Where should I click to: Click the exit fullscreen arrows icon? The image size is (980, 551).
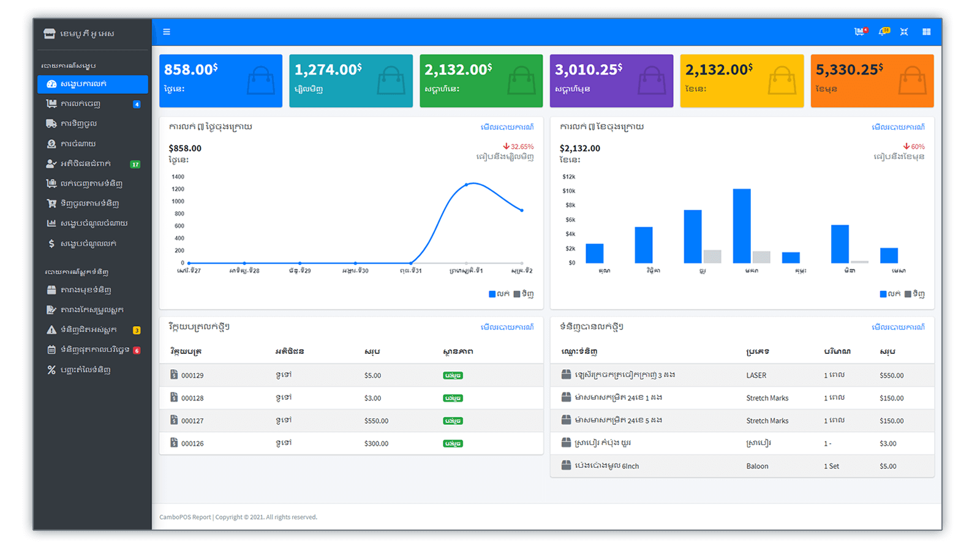[904, 32]
